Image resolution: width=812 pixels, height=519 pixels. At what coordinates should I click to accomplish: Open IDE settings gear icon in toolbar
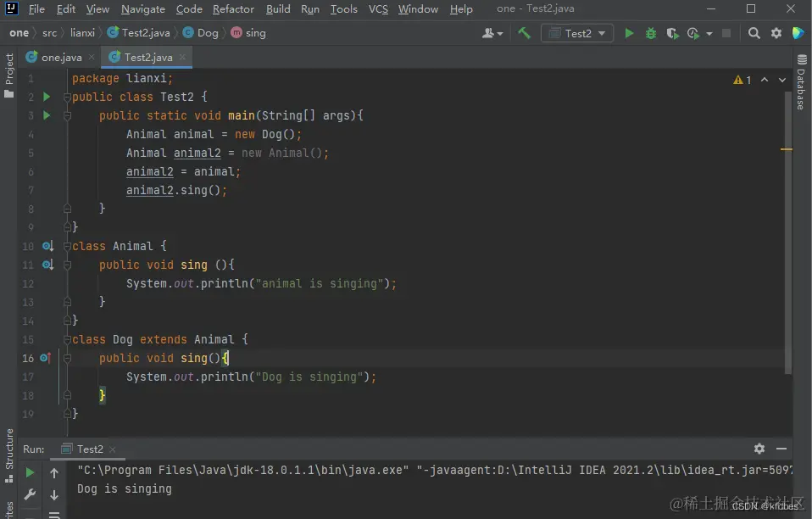point(776,33)
